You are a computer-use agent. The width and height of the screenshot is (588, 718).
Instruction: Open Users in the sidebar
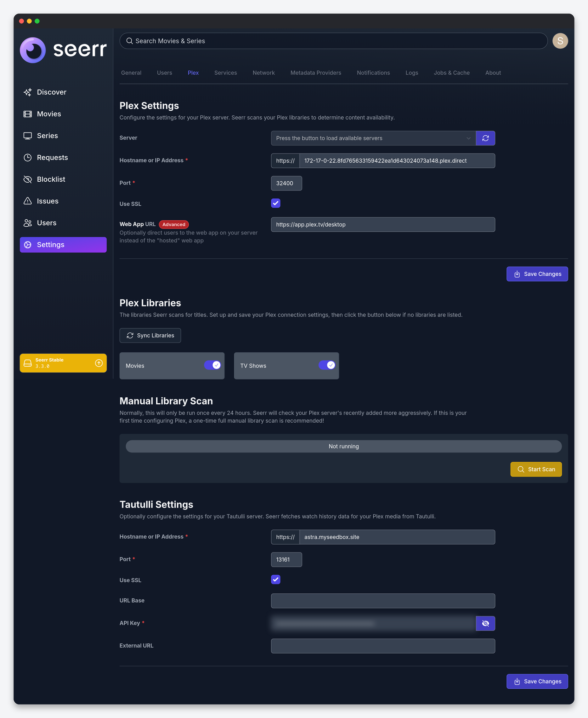click(x=63, y=223)
